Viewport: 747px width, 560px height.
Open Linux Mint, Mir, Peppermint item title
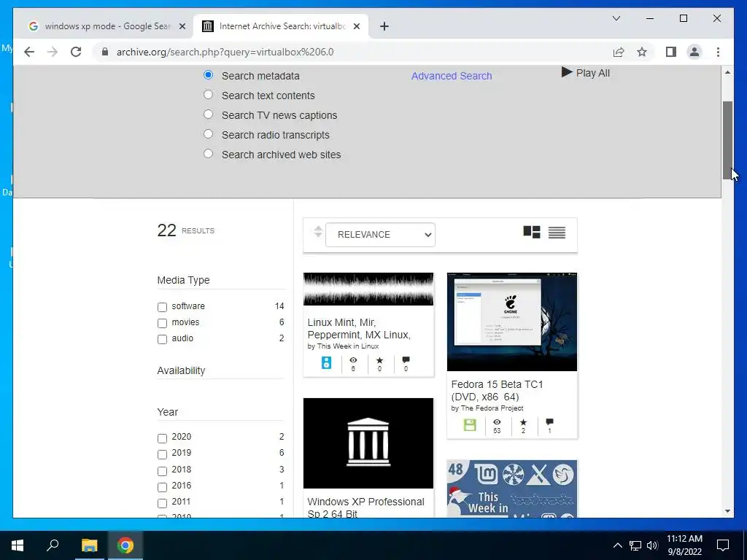359,329
